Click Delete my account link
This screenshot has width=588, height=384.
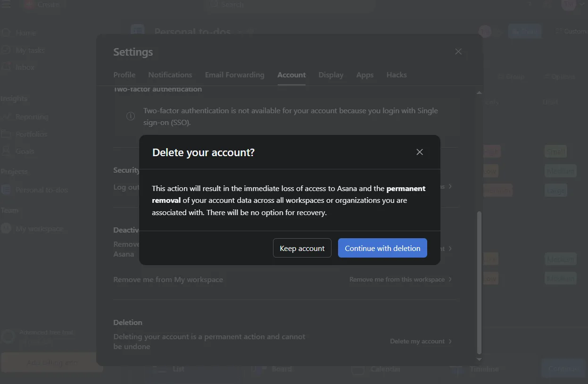(x=417, y=341)
